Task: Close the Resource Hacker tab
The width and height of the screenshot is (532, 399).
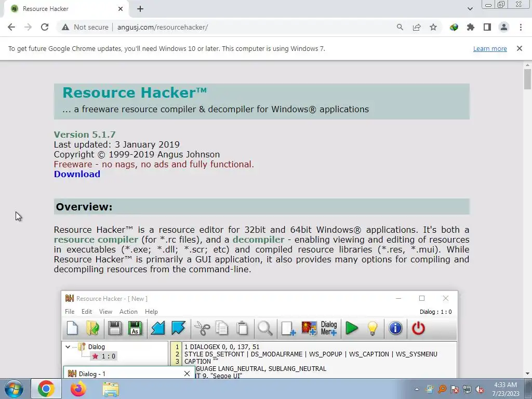Action: (x=121, y=9)
